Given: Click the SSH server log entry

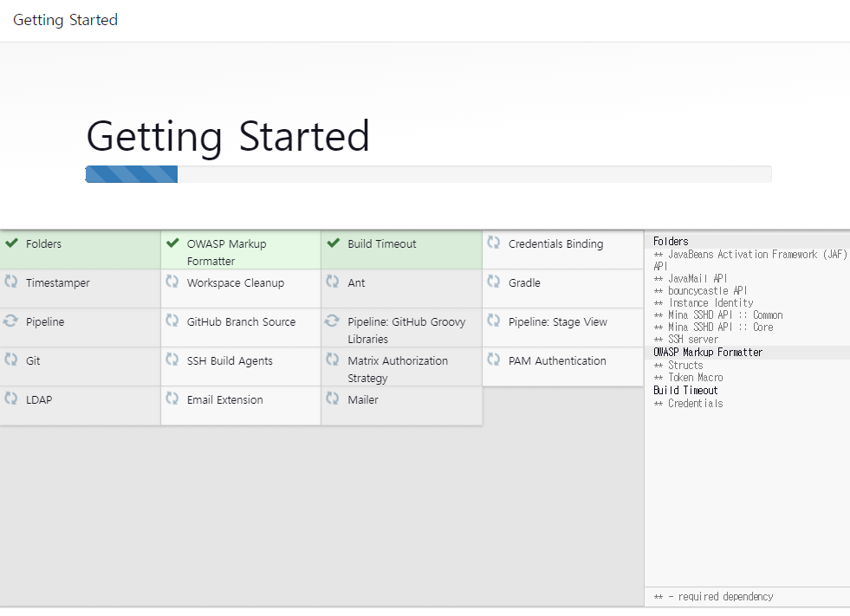Looking at the screenshot, I should pyautogui.click(x=685, y=340).
